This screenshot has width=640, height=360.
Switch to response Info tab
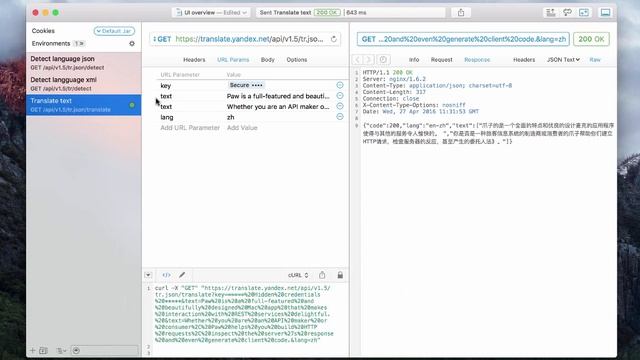(414, 60)
